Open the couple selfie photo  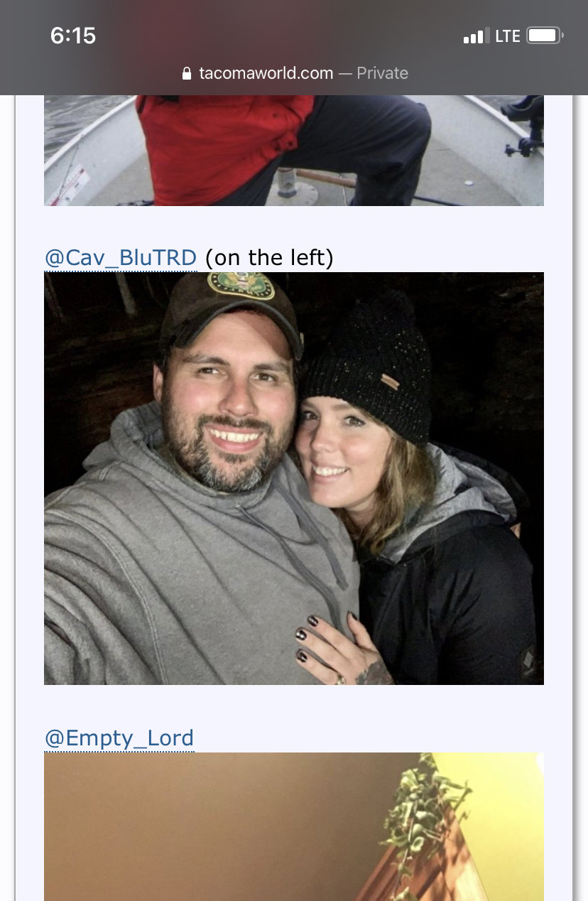(294, 478)
